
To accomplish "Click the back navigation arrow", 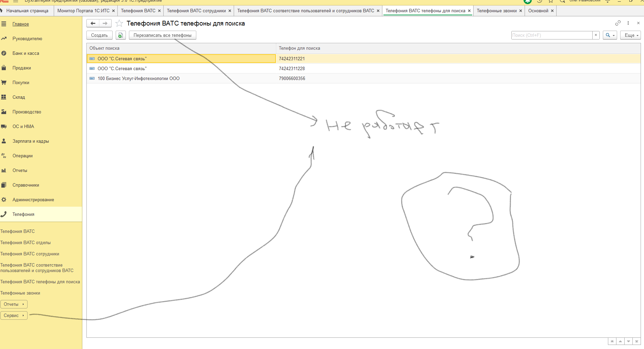I will [93, 23].
